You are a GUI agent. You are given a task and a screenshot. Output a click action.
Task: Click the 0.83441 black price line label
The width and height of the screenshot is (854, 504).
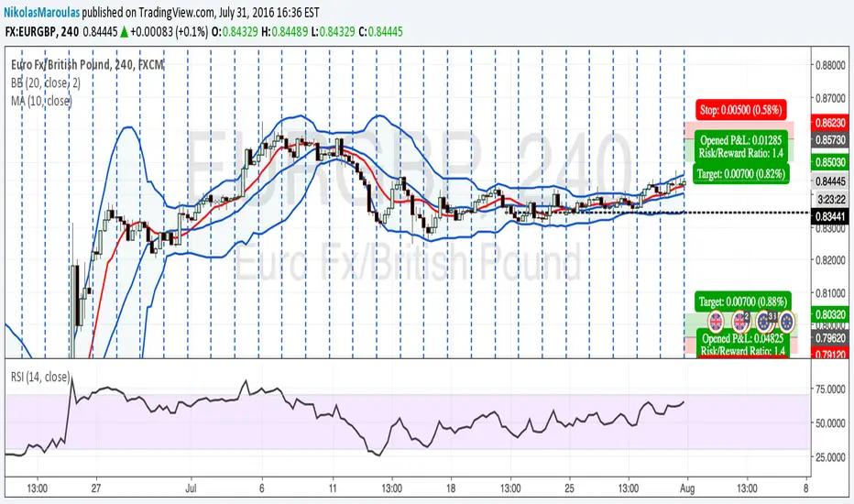830,217
